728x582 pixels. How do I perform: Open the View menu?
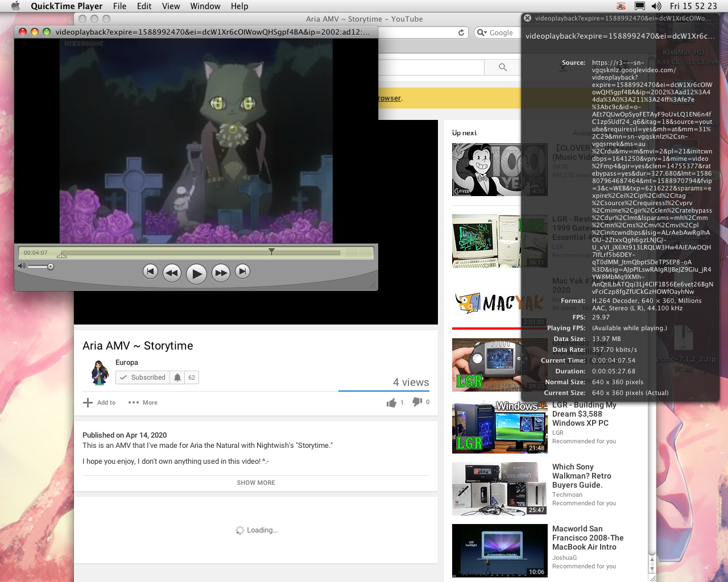pos(171,6)
